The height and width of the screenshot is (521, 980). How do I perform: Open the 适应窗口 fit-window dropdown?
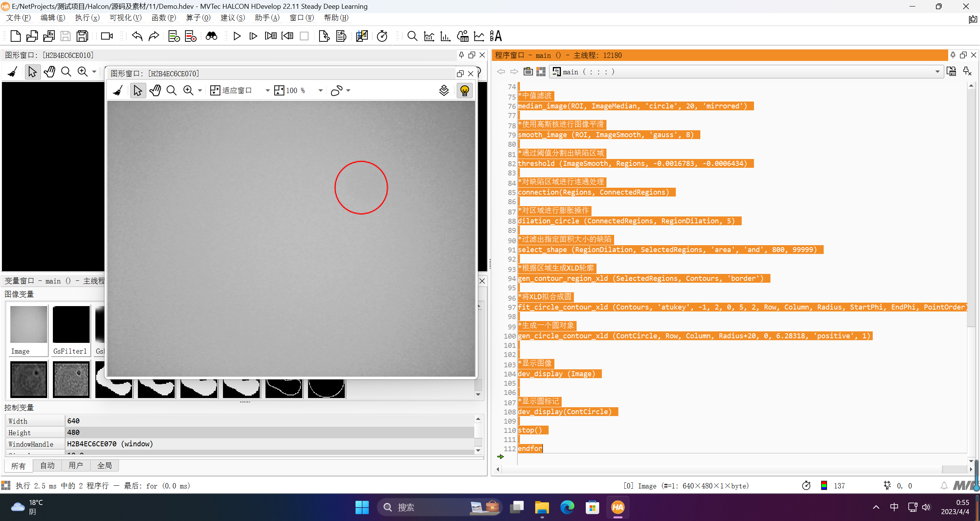pyautogui.click(x=267, y=90)
